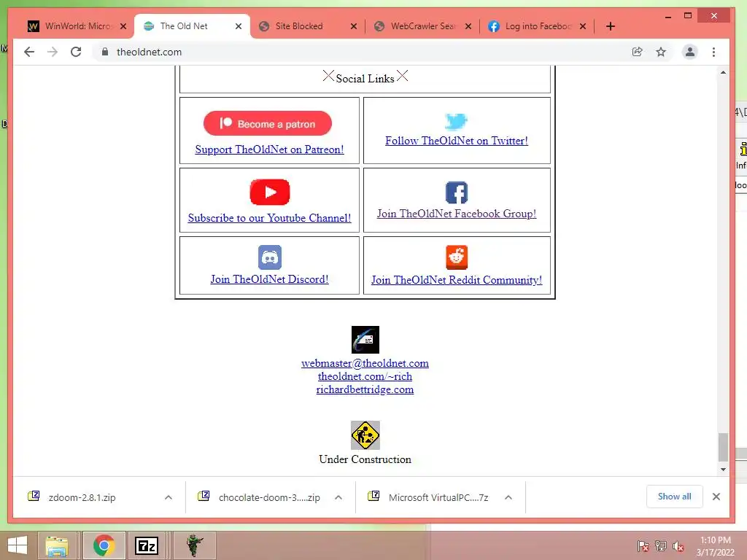This screenshot has width=747, height=560.
Task: Reload the page with refresh icon
Action: point(76,52)
